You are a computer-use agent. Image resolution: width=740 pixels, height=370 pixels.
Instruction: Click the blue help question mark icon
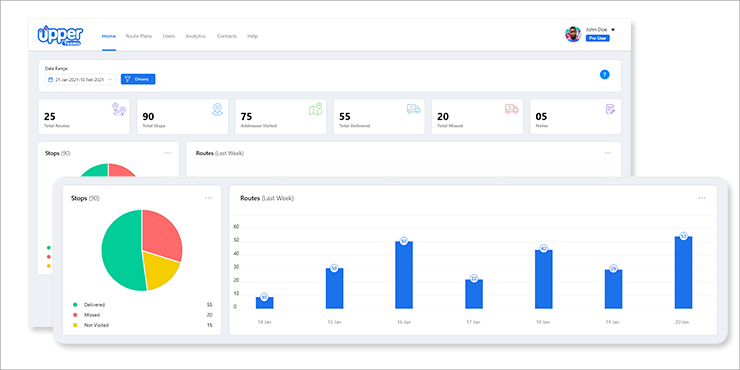pyautogui.click(x=605, y=74)
